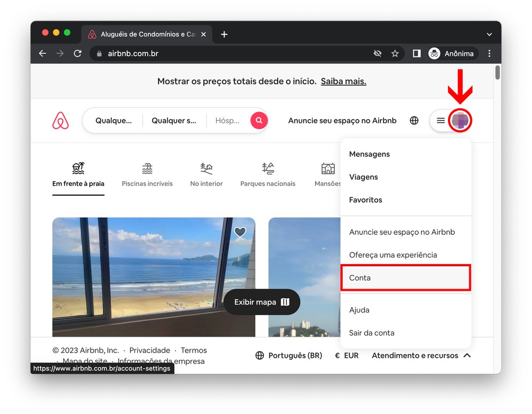
Task: Select the Mansões category
Action: [x=328, y=175]
